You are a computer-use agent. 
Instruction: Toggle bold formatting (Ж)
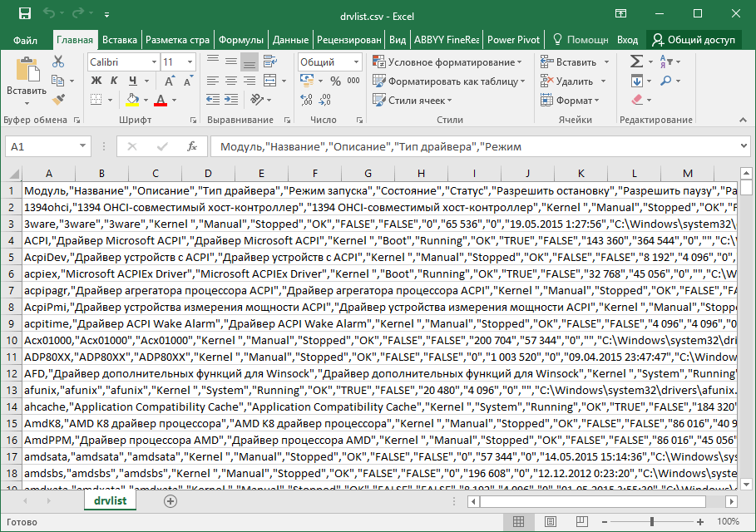96,81
